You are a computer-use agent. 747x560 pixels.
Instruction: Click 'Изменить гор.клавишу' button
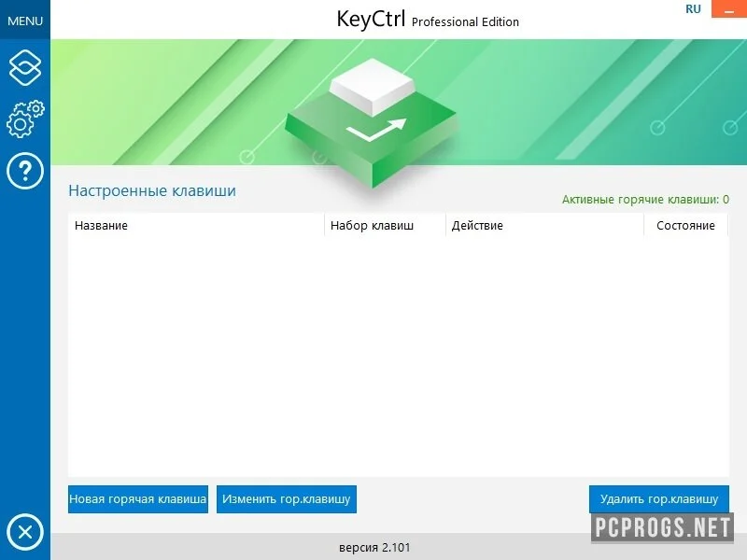[x=287, y=499]
